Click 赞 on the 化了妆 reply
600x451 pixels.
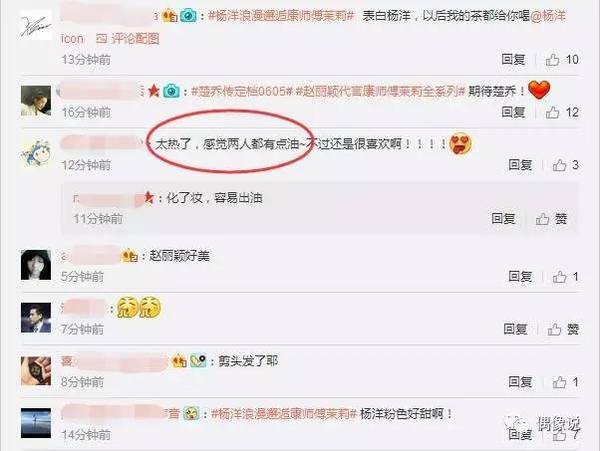pos(551,219)
